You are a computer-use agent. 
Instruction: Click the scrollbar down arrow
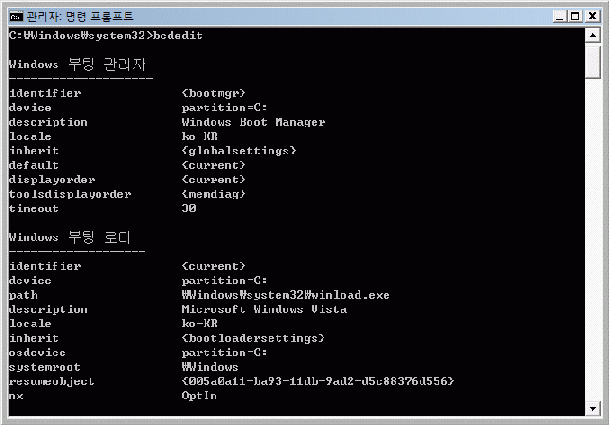593,408
